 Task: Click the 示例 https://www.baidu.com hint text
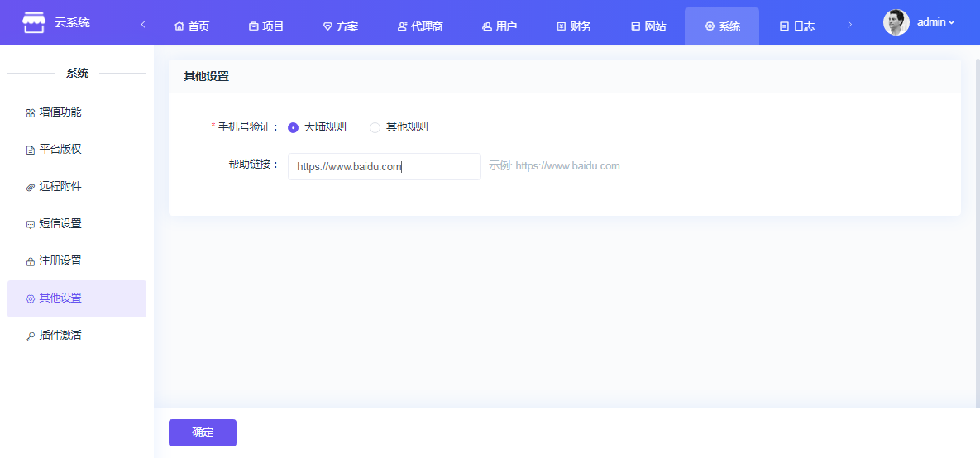(x=554, y=166)
